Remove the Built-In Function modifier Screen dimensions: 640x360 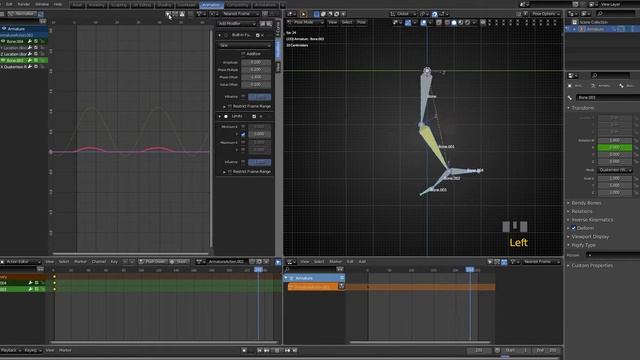click(x=262, y=36)
